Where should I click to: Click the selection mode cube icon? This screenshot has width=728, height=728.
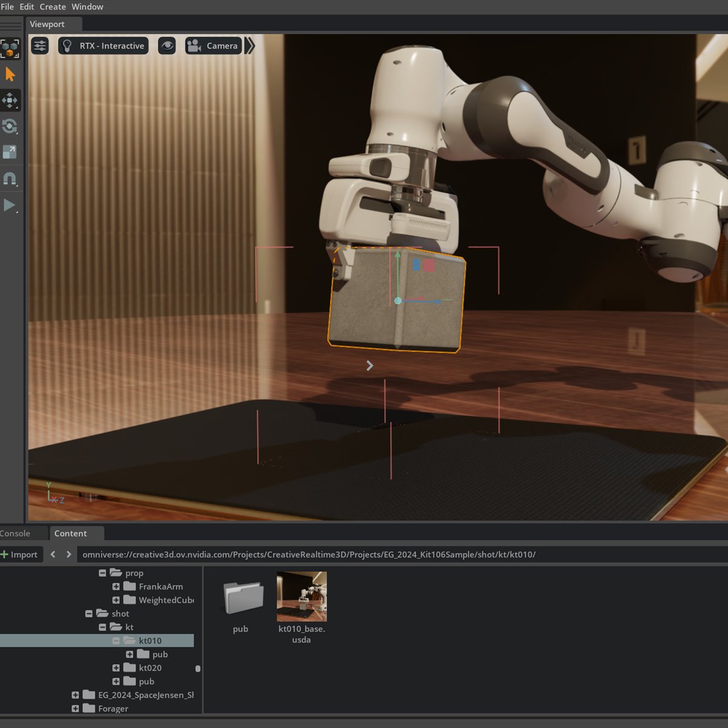(x=10, y=49)
